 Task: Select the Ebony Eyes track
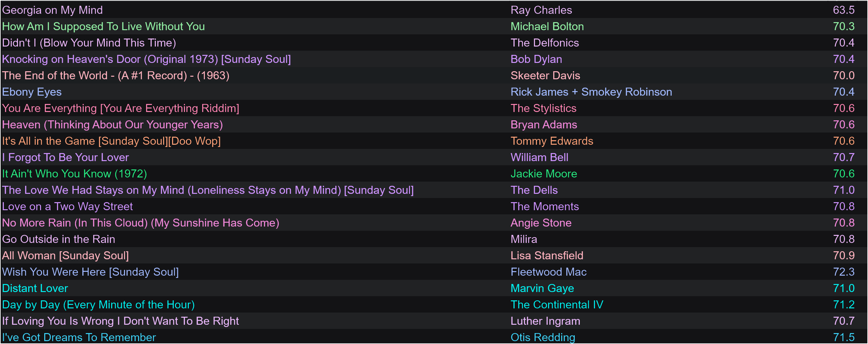434,92
